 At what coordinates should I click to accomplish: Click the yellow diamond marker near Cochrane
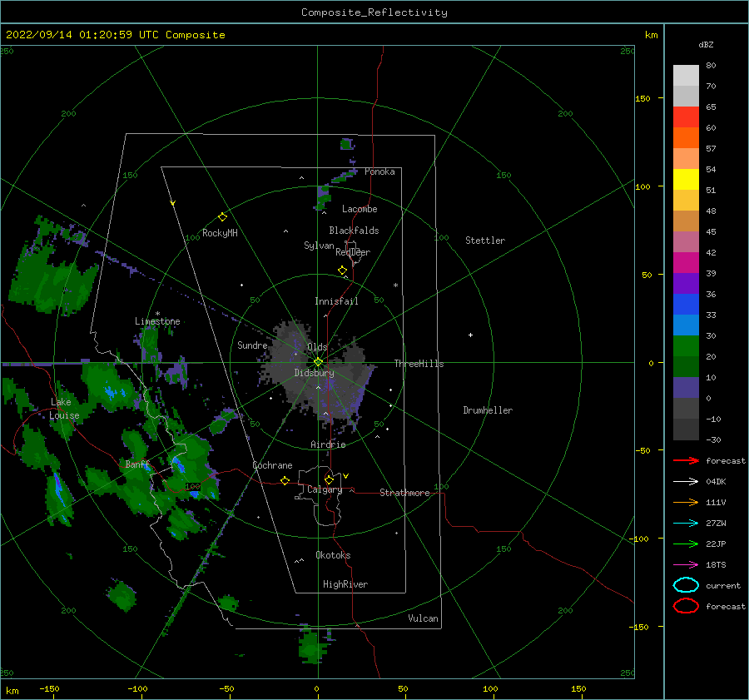tap(285, 481)
